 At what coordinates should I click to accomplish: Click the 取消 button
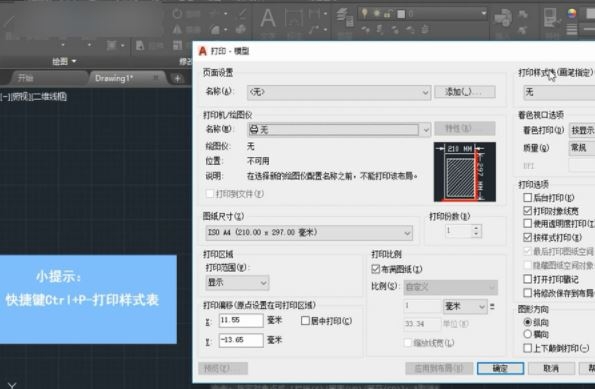[551, 368]
